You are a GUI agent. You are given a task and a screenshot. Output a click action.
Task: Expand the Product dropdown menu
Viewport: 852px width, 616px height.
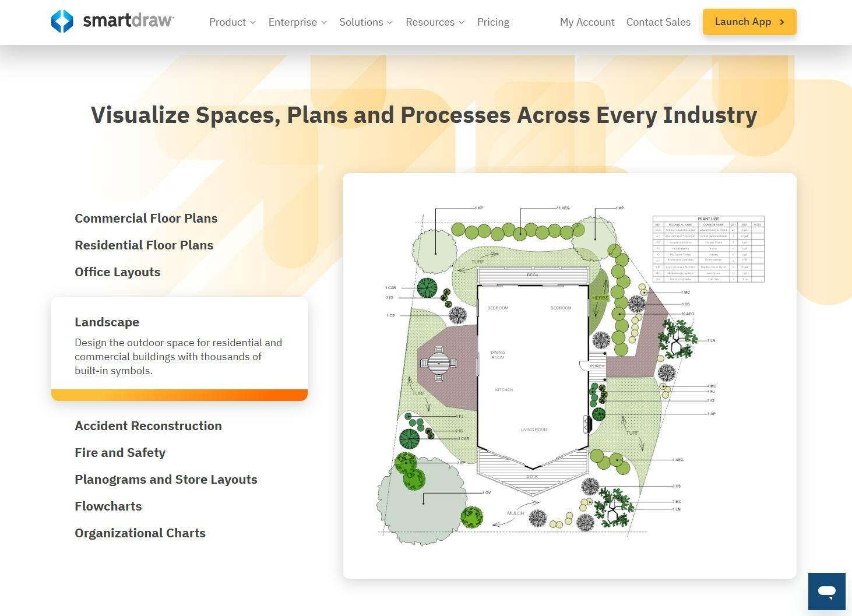coord(233,22)
